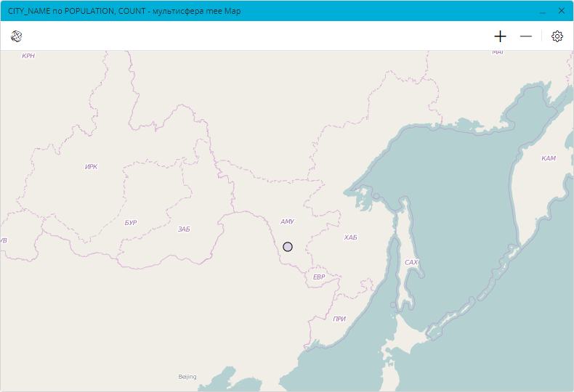Click the Beijing city label
574x392 pixels.
click(x=187, y=377)
